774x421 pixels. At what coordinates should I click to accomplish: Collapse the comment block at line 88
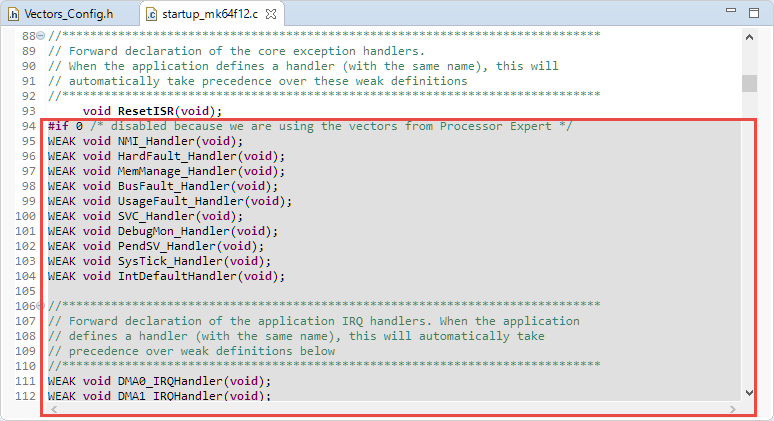click(40, 36)
